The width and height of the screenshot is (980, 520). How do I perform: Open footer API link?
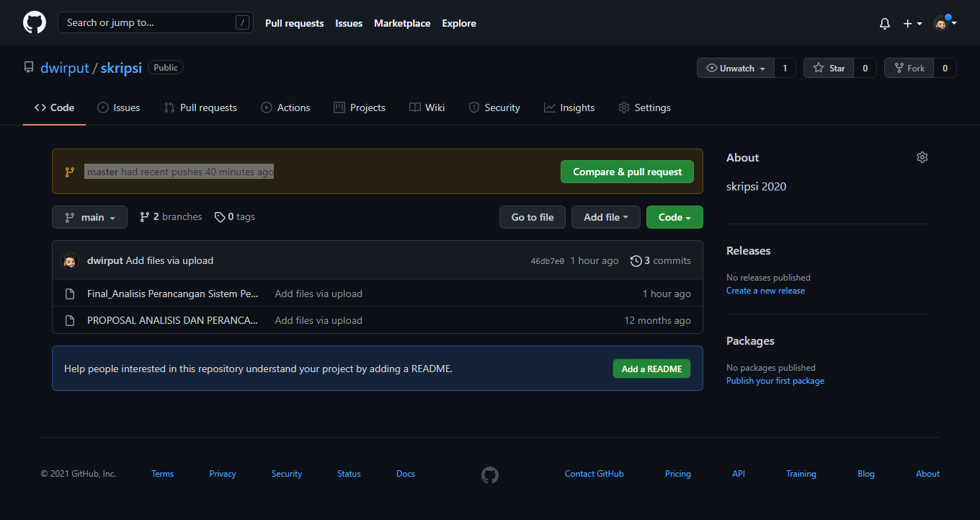click(x=739, y=474)
